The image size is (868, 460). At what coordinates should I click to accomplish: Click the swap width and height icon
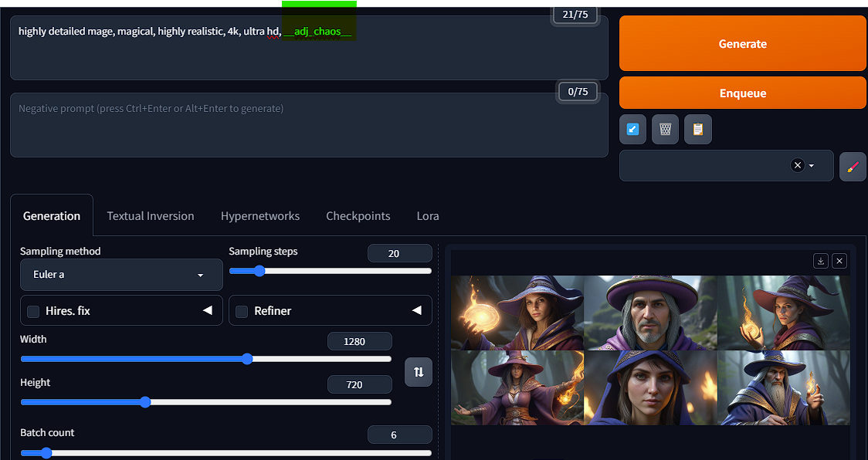419,372
